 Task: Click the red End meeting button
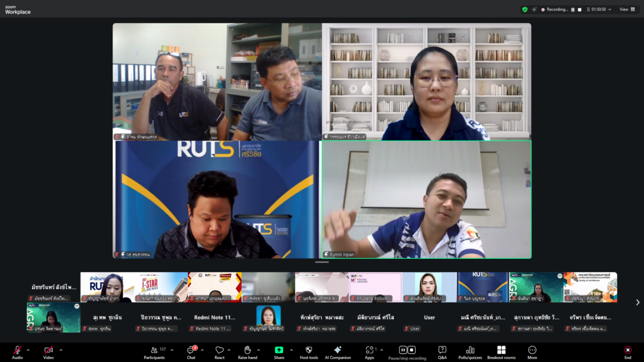coord(627,351)
